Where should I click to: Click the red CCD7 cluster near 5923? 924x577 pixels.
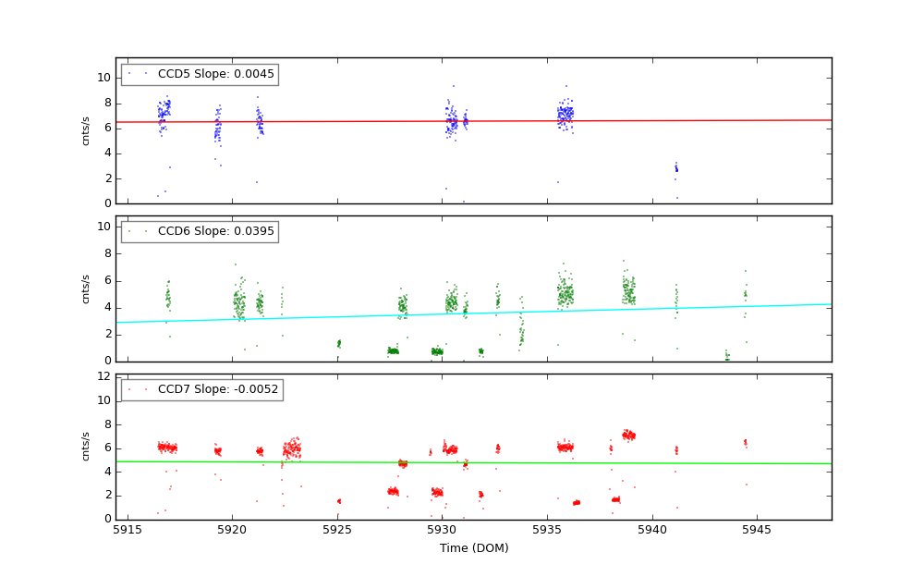(x=292, y=450)
